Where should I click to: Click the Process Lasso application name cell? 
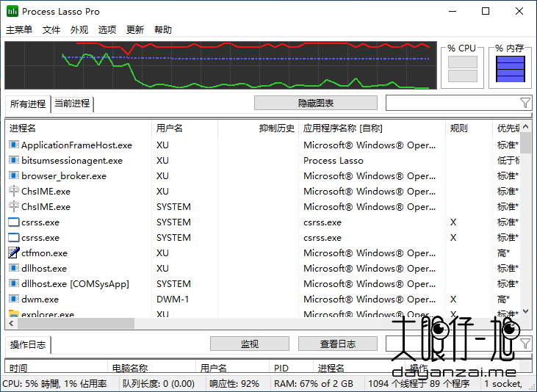click(x=334, y=161)
